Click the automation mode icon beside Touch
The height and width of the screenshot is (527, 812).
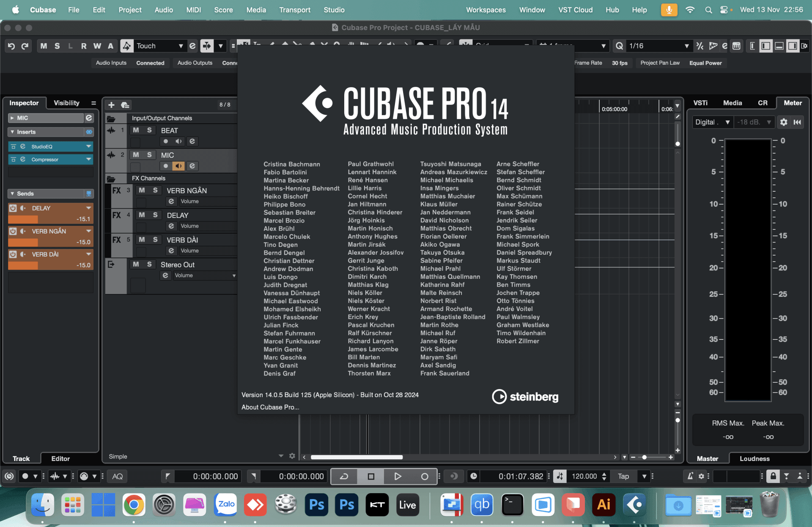127,46
